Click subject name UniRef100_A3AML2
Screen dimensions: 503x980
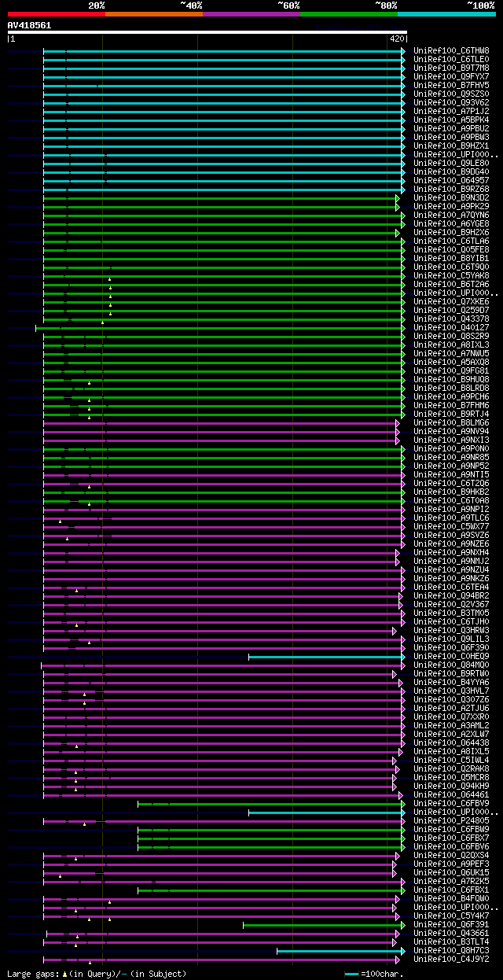pyautogui.click(x=451, y=726)
